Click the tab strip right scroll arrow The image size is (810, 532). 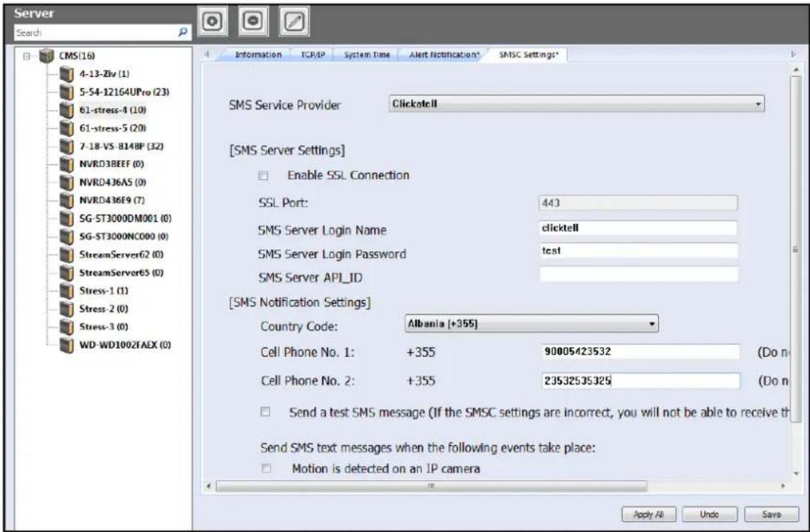794,54
